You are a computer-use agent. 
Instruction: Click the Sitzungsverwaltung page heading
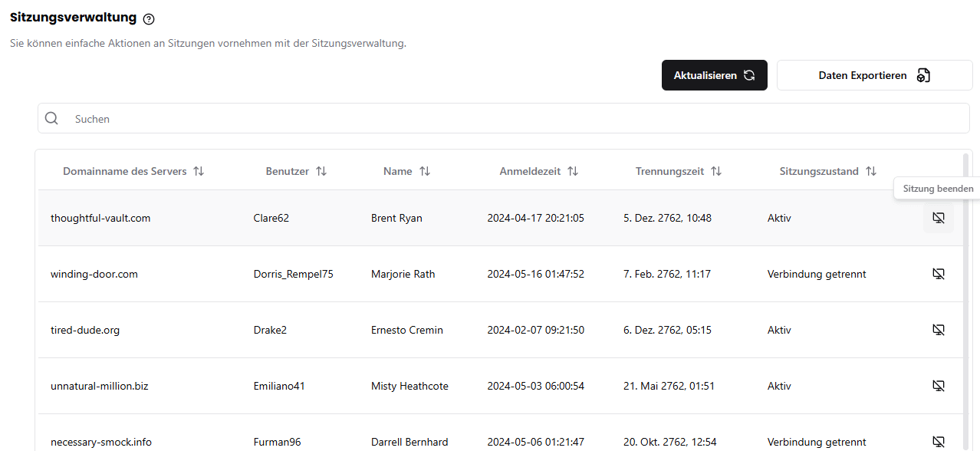pos(73,17)
